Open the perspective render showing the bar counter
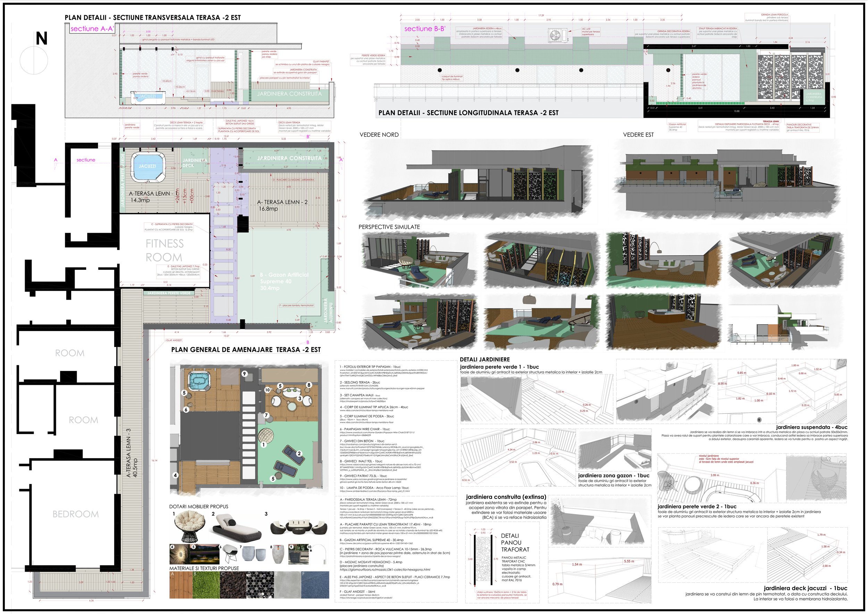The height and width of the screenshot is (614, 868). 665,321
